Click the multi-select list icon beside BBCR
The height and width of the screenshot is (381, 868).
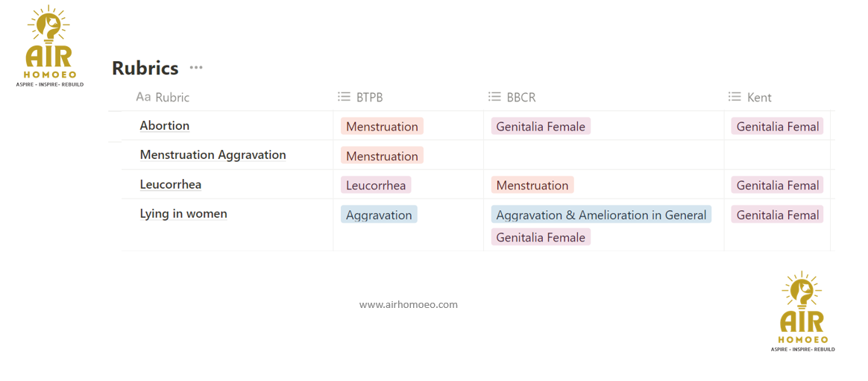494,97
